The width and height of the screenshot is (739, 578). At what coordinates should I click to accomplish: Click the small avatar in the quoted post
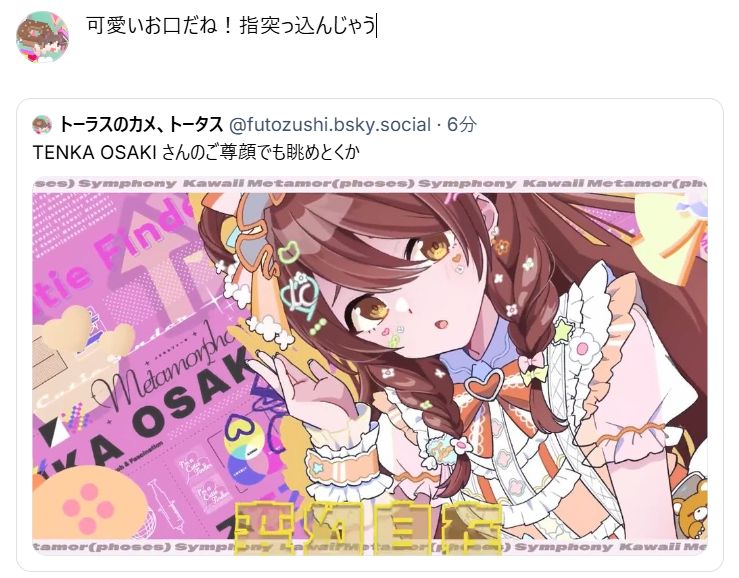(x=42, y=125)
